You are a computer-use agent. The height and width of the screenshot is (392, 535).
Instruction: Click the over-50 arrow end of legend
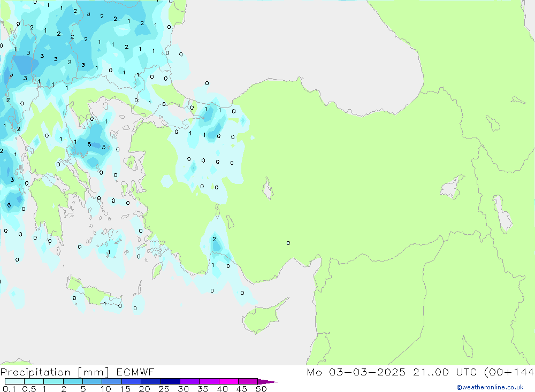tap(267, 382)
